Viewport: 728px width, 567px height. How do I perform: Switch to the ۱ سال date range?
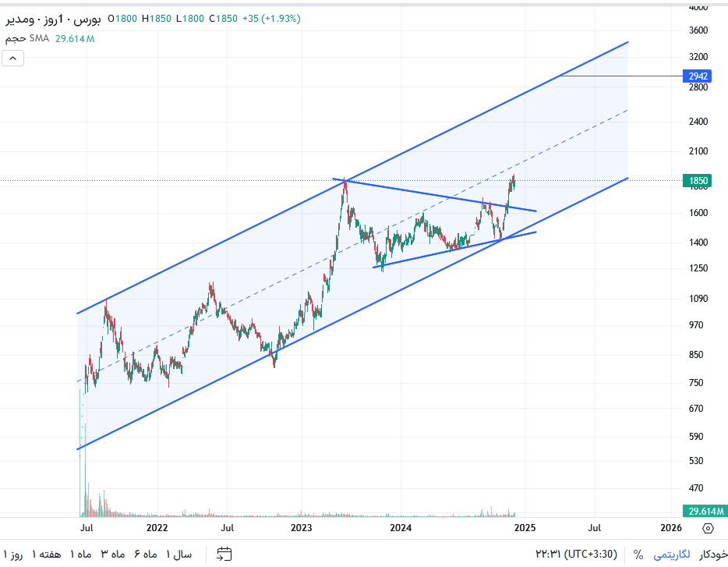pos(178,555)
